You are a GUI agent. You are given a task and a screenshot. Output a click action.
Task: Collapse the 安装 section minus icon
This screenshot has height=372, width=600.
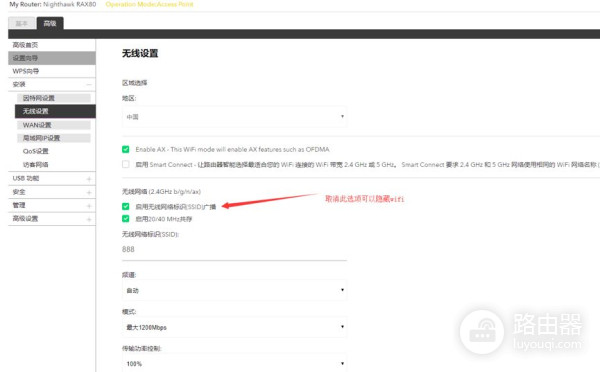click(89, 84)
